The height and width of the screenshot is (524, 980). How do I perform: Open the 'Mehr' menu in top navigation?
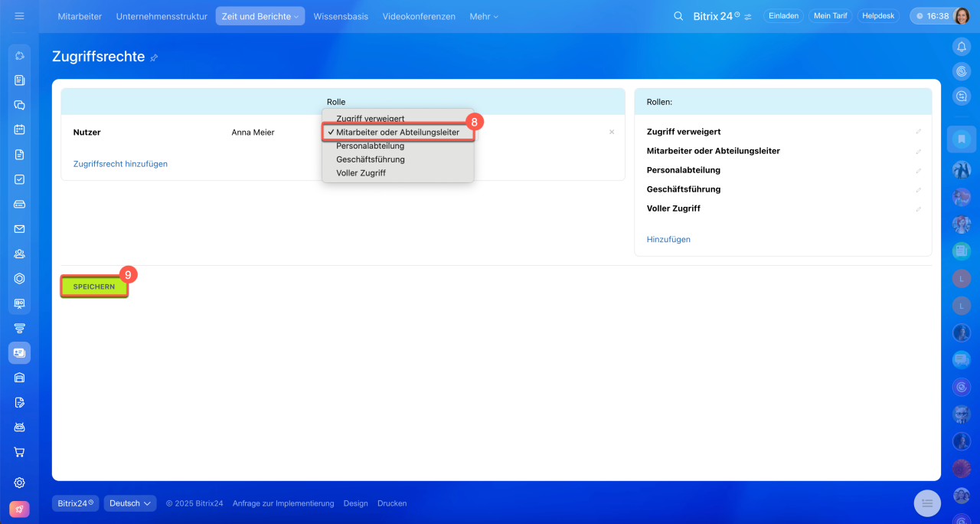click(483, 16)
